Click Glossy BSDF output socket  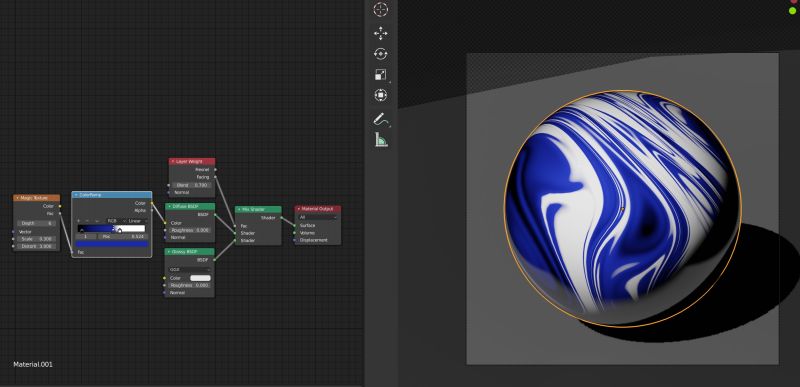[x=215, y=260]
